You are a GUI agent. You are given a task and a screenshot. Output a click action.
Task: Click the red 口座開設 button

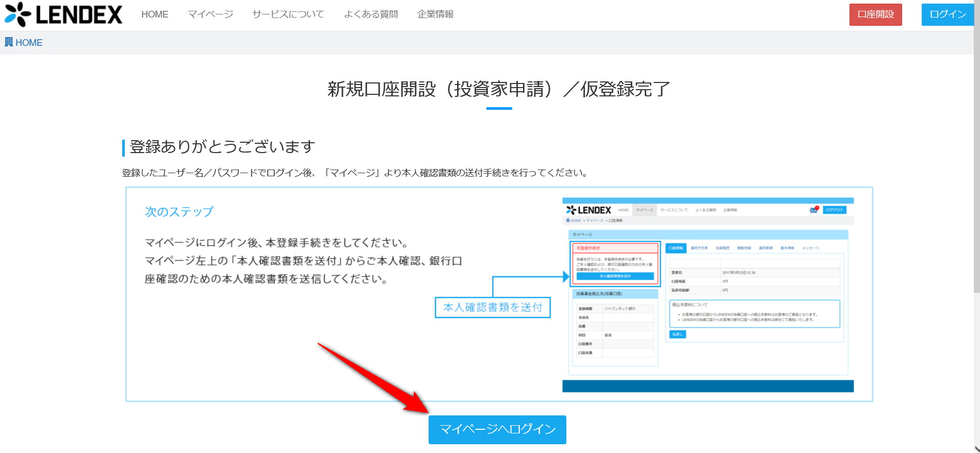click(x=876, y=14)
